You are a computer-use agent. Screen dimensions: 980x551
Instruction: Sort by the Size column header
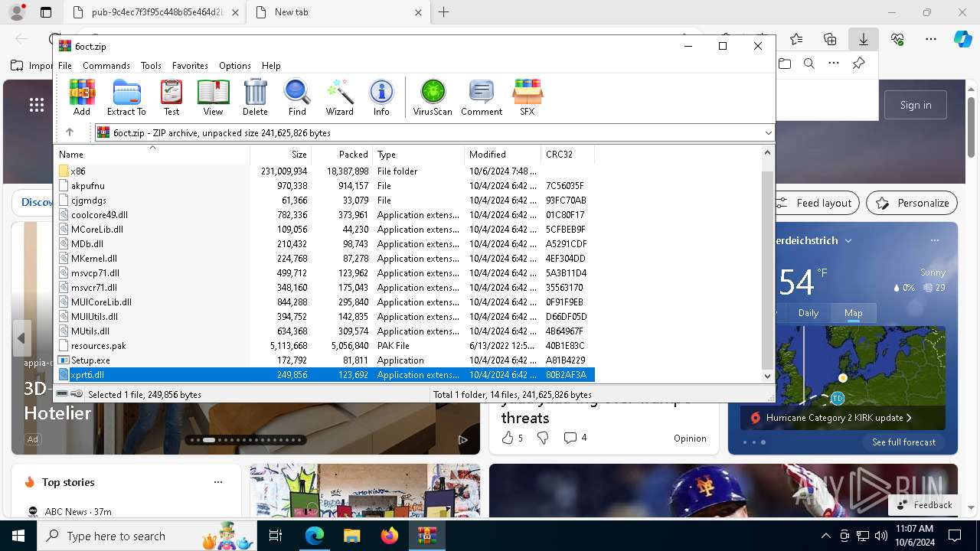click(280, 155)
